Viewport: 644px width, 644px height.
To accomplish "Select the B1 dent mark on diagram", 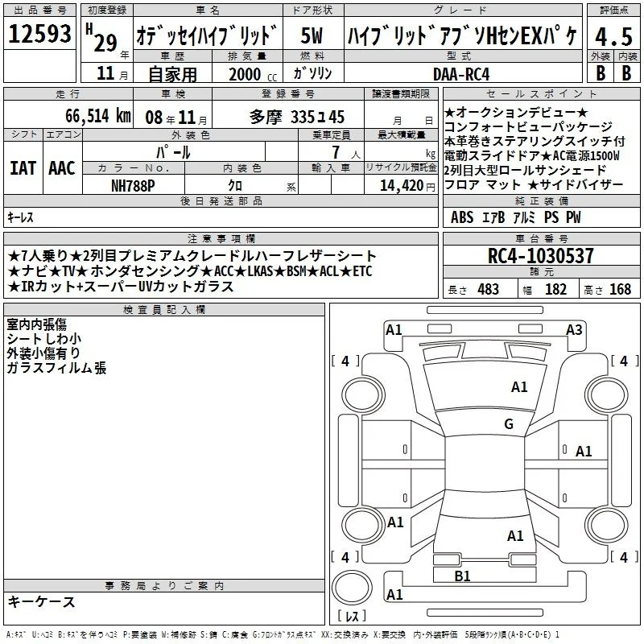I will click(x=462, y=576).
